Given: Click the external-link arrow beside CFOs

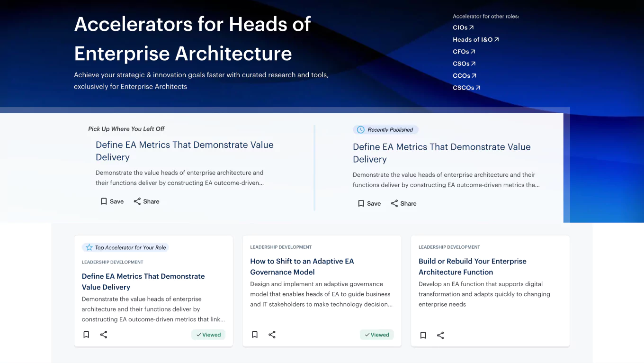Looking at the screenshot, I should tap(474, 51).
